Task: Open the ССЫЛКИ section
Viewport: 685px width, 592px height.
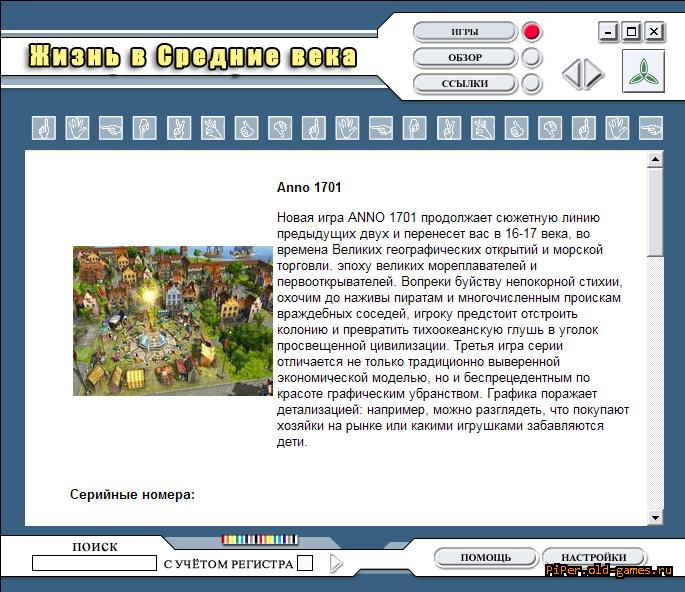Action: point(464,84)
